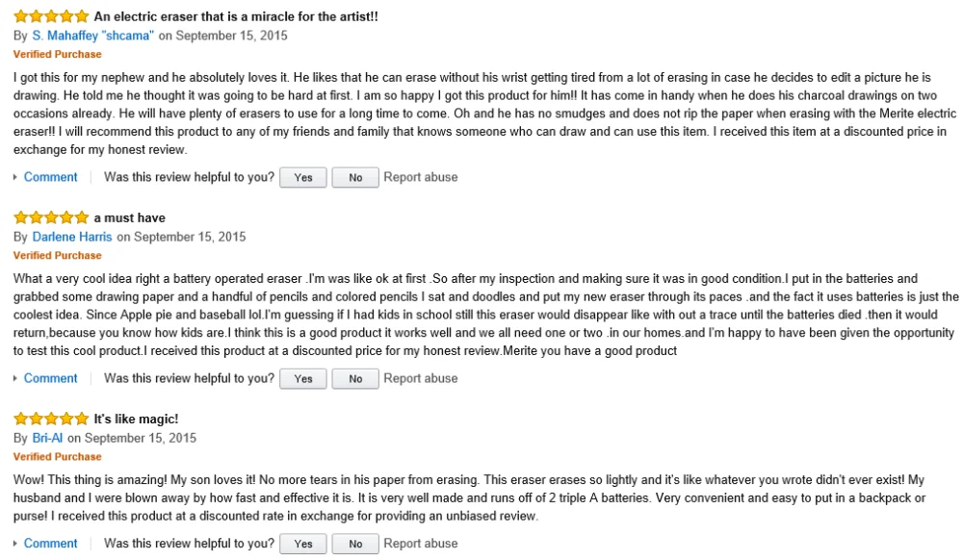
Task: Vote No on Bri-Al's review
Action: tap(355, 545)
